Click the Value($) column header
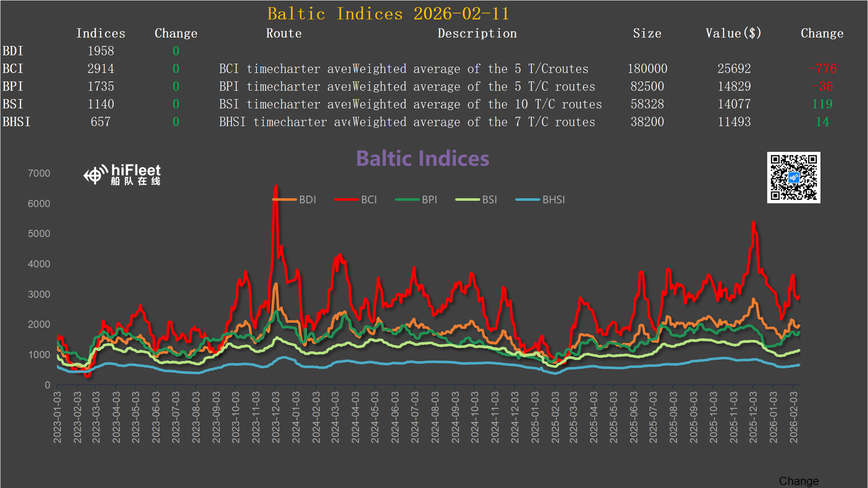The width and height of the screenshot is (868, 488). click(733, 33)
